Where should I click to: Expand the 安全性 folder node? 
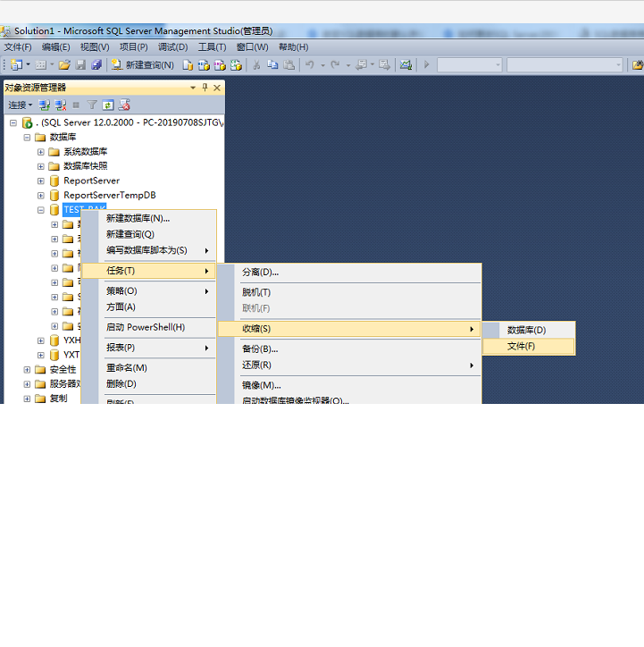click(27, 369)
